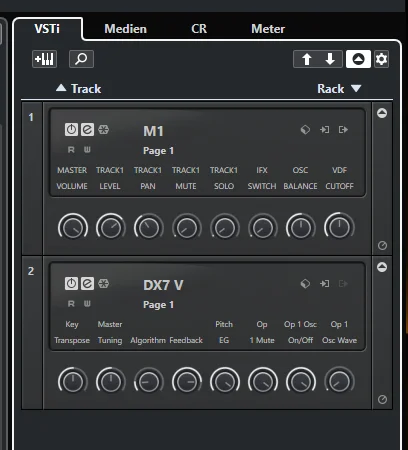Image resolution: width=408 pixels, height=450 pixels.
Task: Click the DX7 V Feedback knob
Action: (187, 382)
